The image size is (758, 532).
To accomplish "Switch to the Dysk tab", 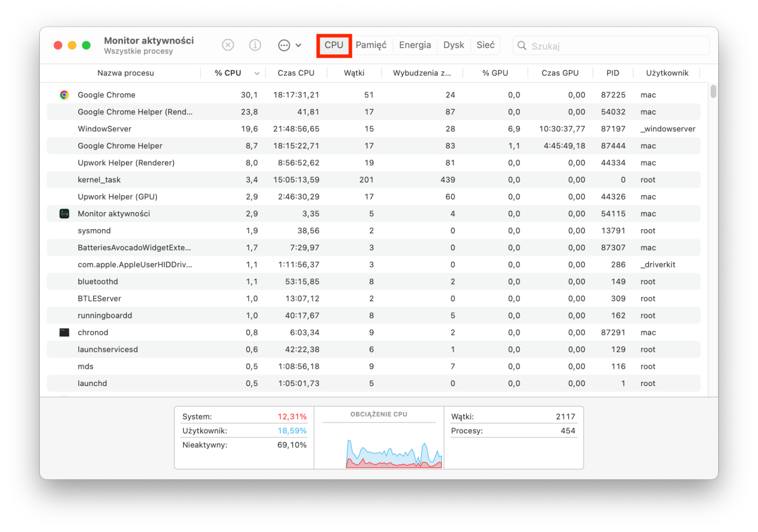I will click(x=454, y=45).
